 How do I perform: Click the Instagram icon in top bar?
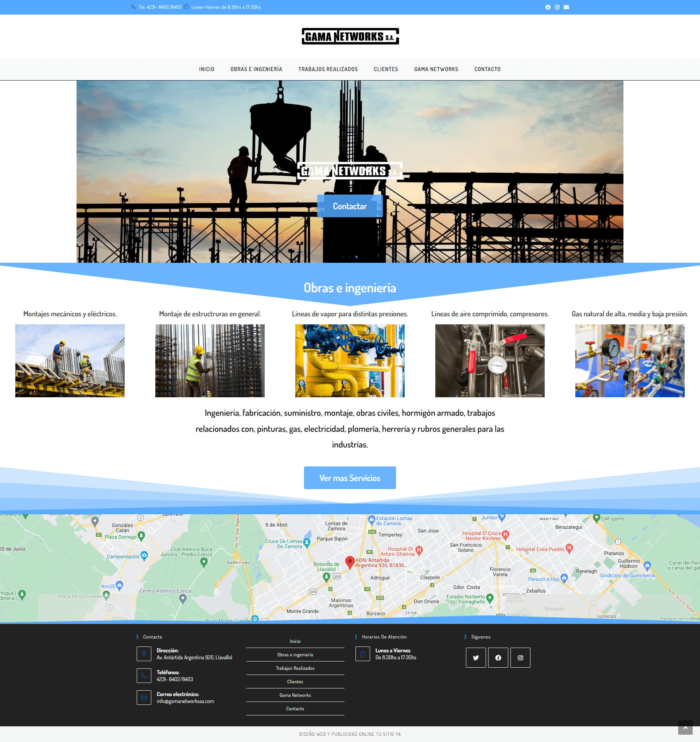pyautogui.click(x=557, y=7)
